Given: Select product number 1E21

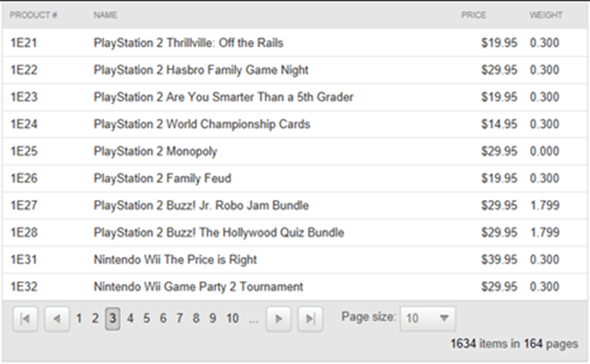Looking at the screenshot, I should click(24, 43).
